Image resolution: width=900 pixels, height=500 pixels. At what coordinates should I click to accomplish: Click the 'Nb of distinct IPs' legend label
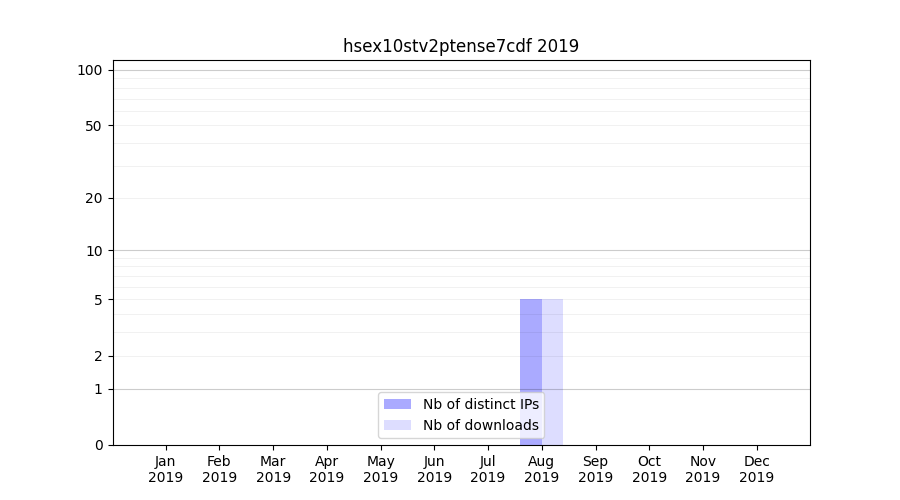(480, 404)
